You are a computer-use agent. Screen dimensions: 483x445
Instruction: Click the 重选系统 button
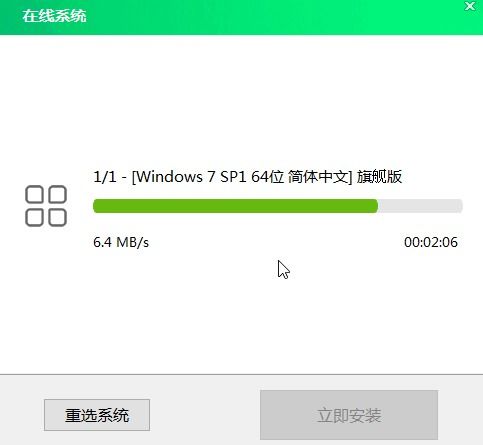pyautogui.click(x=97, y=415)
